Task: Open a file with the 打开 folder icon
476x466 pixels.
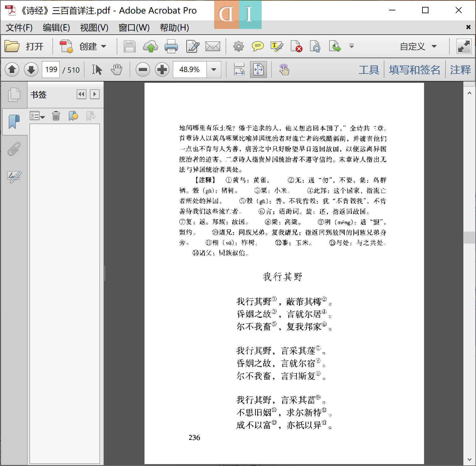Action: tap(12, 47)
